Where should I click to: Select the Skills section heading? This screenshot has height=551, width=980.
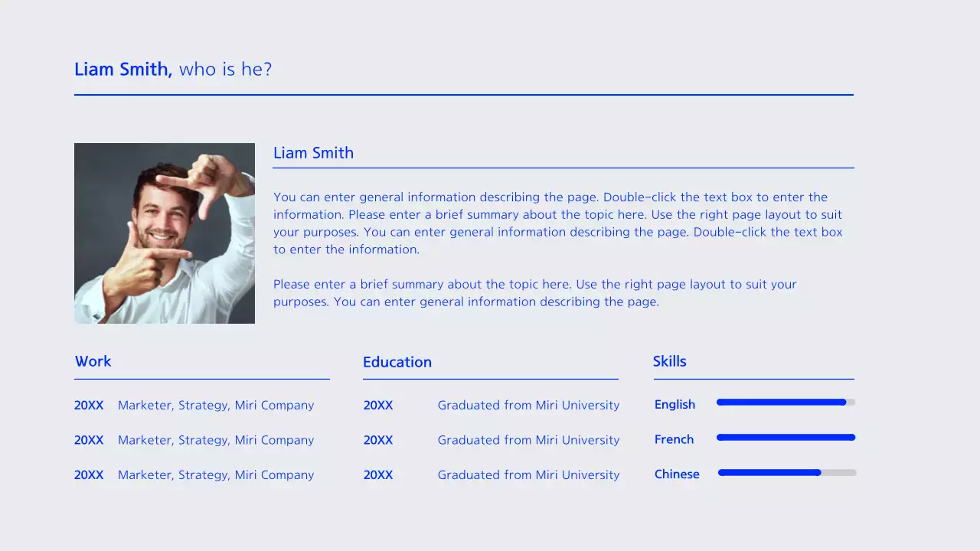point(669,360)
